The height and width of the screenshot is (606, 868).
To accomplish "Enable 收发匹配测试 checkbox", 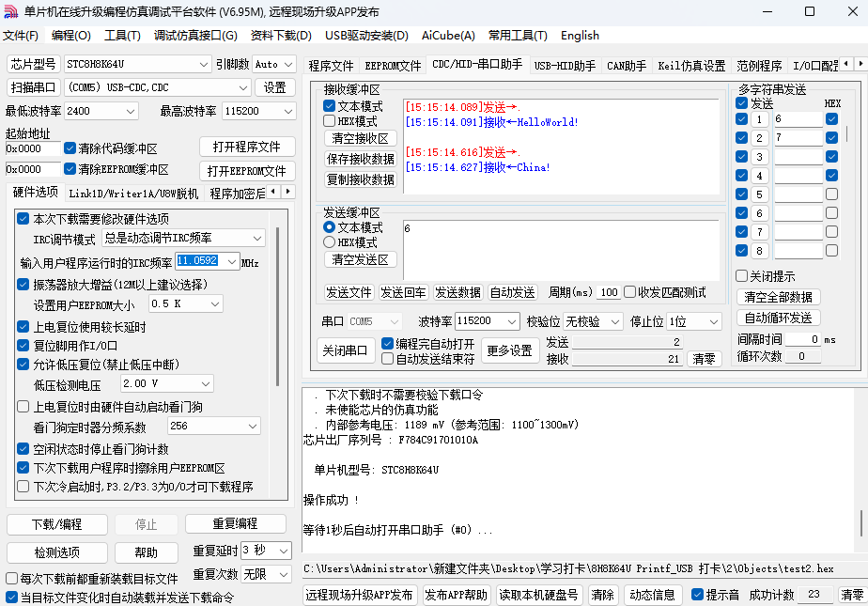I will [630, 291].
